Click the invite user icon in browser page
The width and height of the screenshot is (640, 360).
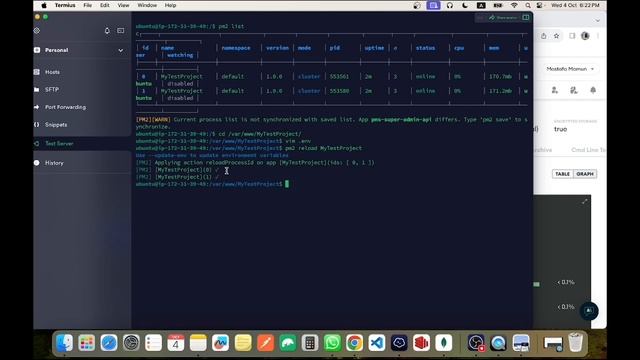(x=555, y=90)
